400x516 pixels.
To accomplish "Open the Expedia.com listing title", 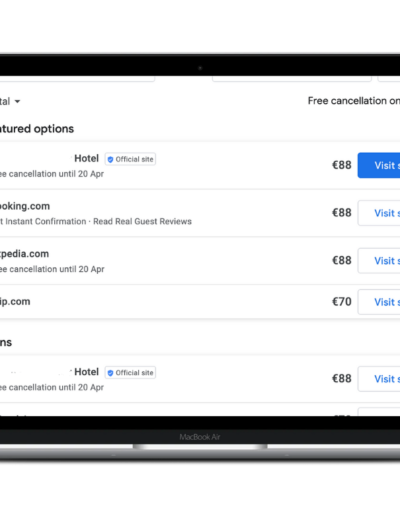I will pyautogui.click(x=24, y=254).
